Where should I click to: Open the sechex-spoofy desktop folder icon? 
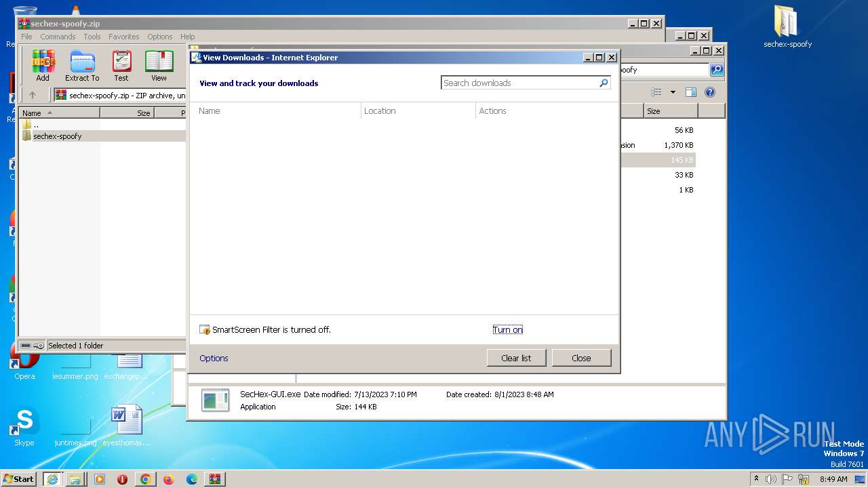coord(787,27)
